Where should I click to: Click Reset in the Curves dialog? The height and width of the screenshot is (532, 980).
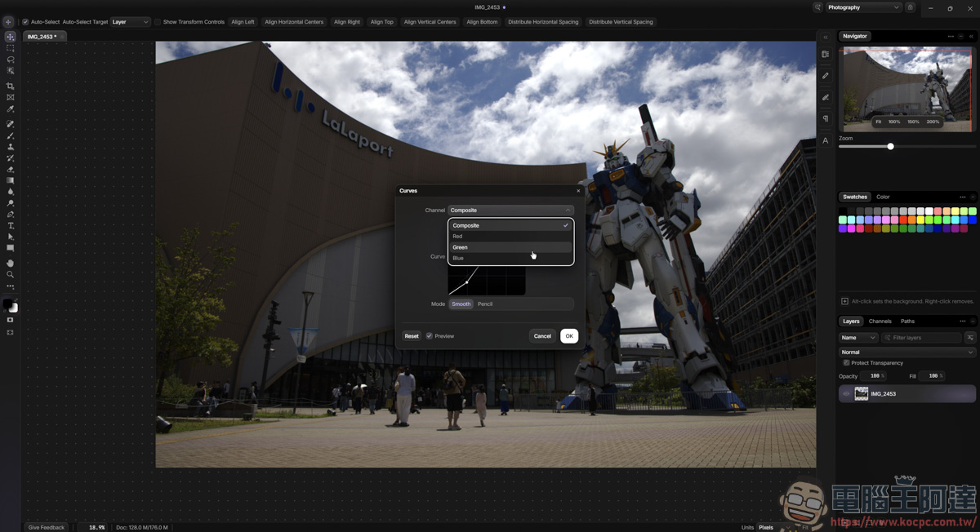point(412,336)
